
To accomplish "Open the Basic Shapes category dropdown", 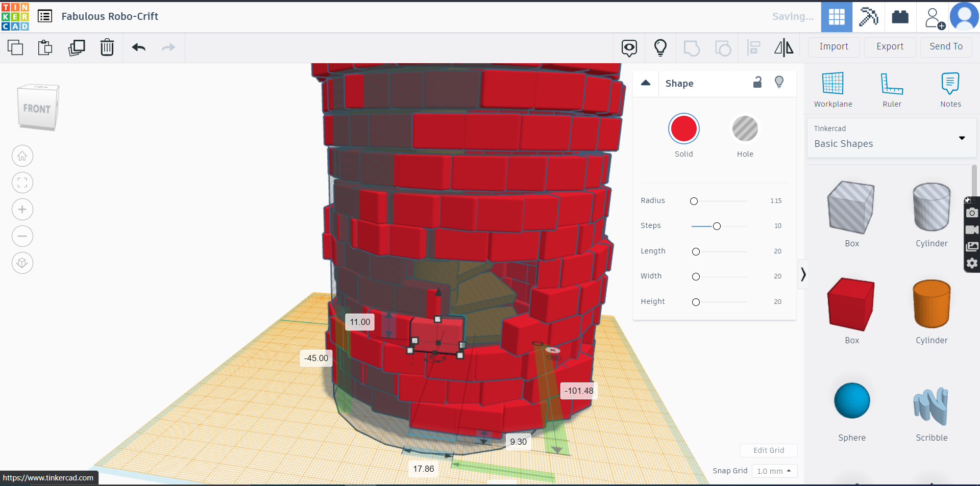I will (x=962, y=138).
